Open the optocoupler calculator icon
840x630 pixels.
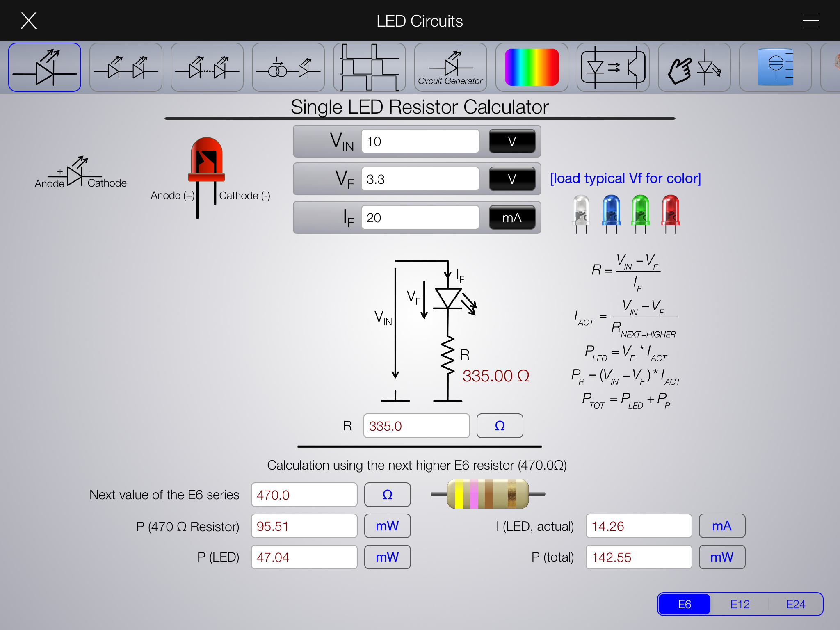[613, 67]
